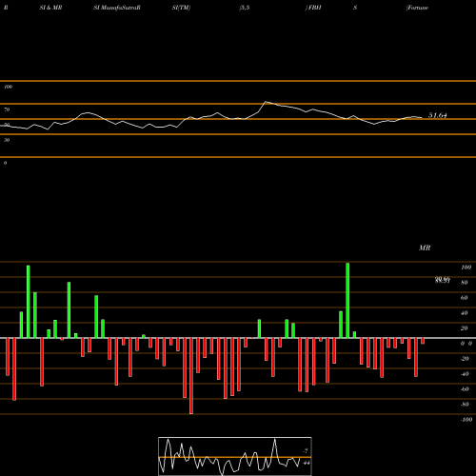Screen dimensions: 476x476
Task: Click the overlapping MR value near 80
Action: coord(443,280)
